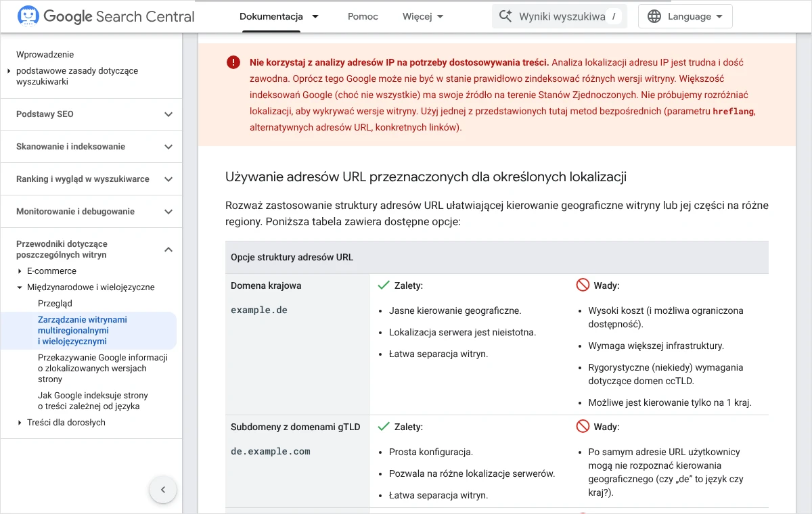Viewport: 812px width, 514px height.
Task: Expand the E-commerce tree item
Action: [20, 271]
